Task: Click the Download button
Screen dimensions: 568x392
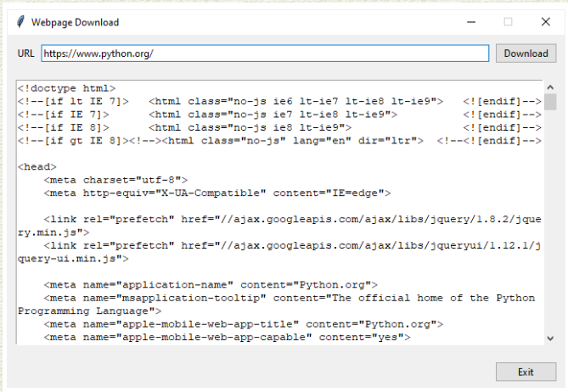Action: click(526, 53)
